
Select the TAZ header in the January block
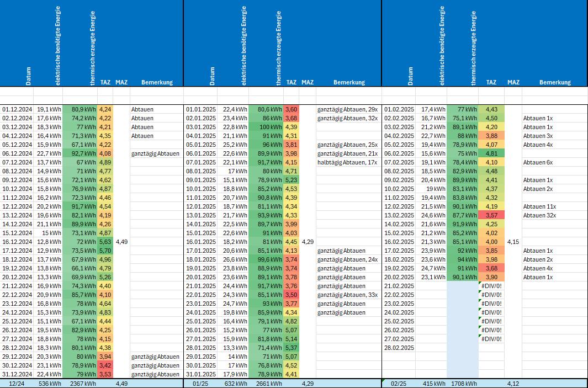tap(291, 82)
